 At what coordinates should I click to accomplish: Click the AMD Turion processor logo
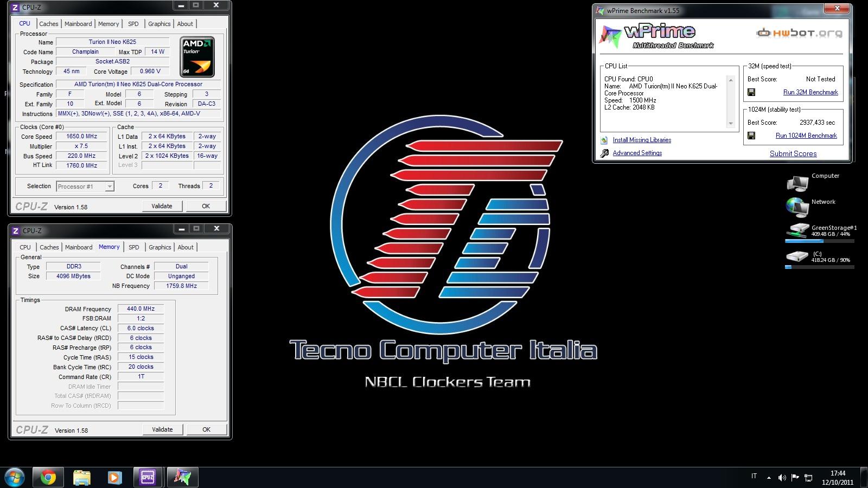pyautogui.click(x=197, y=57)
